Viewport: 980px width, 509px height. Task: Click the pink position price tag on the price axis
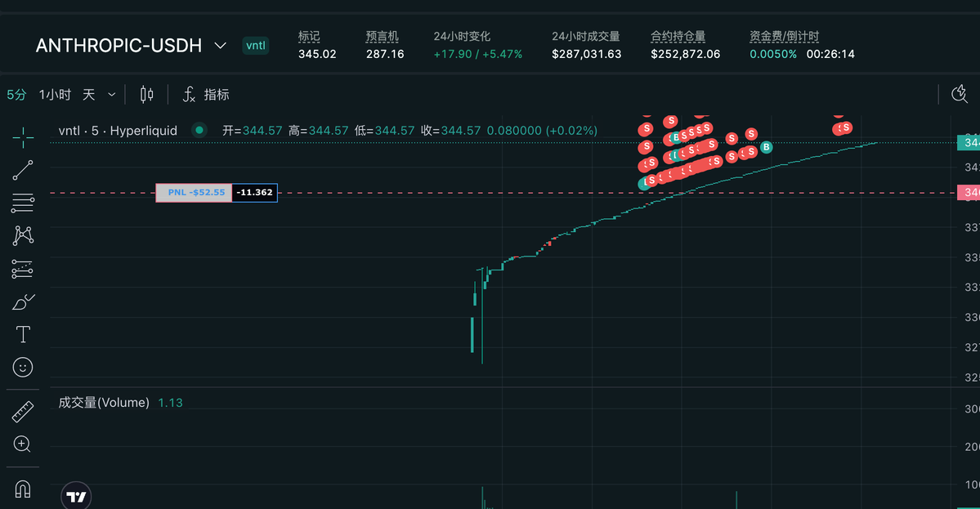(x=969, y=192)
